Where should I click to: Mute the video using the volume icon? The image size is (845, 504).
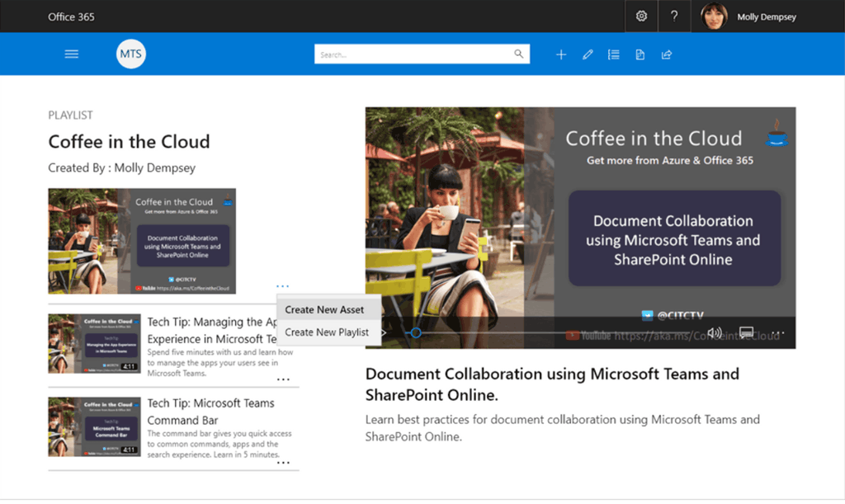tap(715, 333)
